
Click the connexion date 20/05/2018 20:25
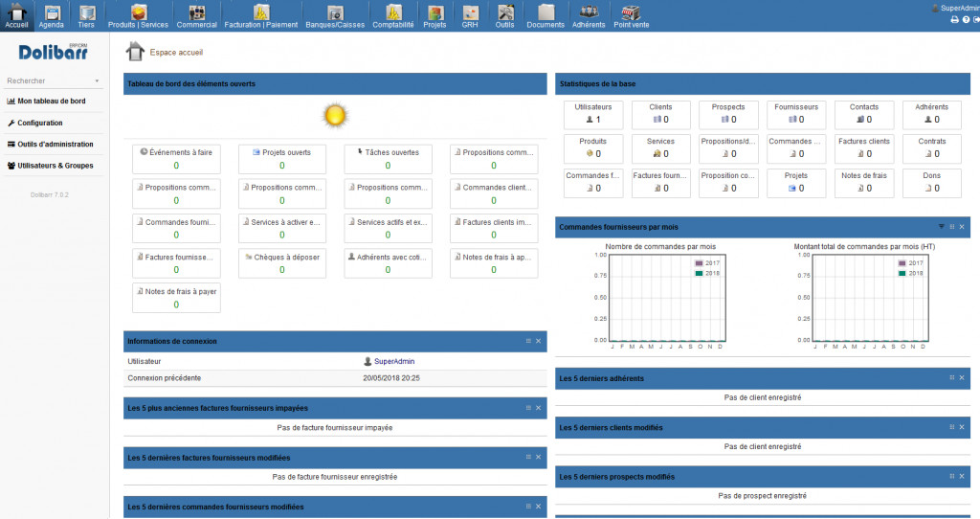click(x=391, y=378)
